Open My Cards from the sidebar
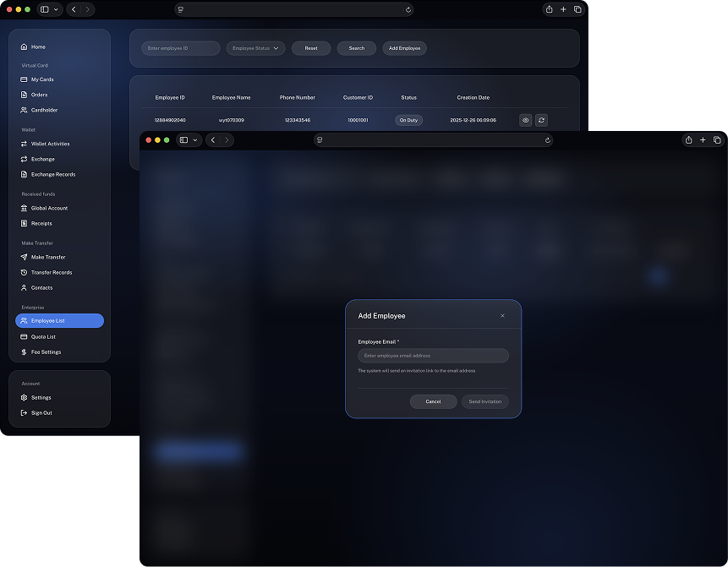 [42, 79]
